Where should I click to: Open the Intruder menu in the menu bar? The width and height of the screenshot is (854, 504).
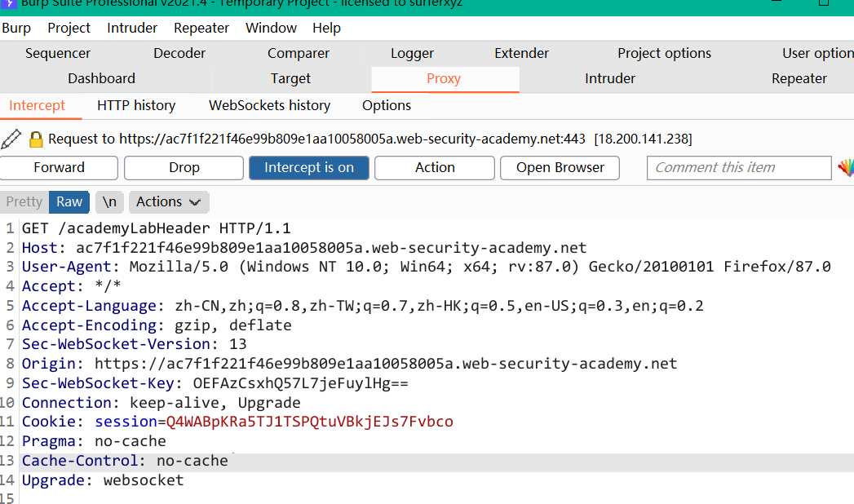(132, 28)
